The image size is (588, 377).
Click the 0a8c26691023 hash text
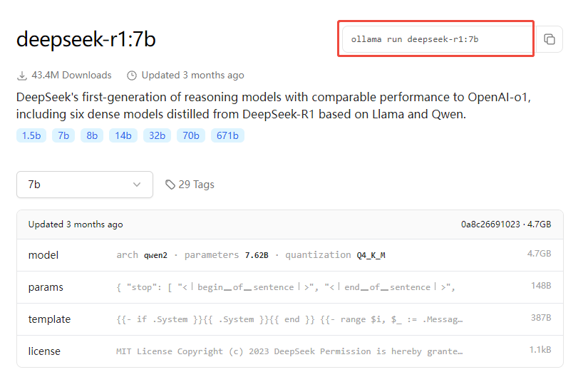pos(490,224)
